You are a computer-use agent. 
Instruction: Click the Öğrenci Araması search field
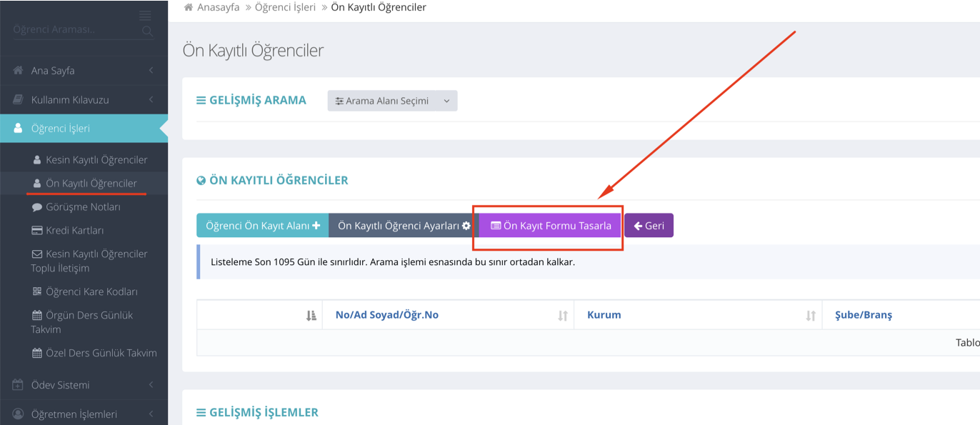(71, 30)
